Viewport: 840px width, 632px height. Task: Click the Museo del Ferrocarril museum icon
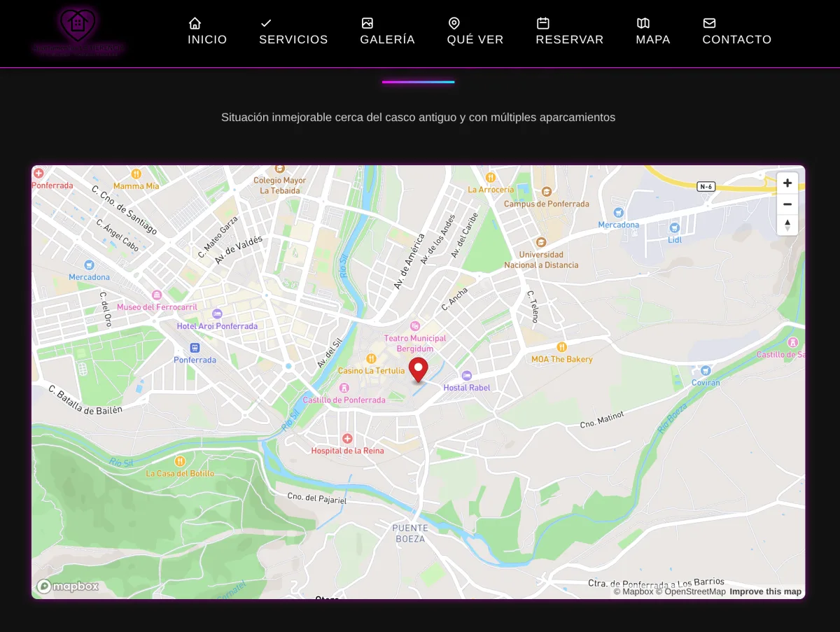[x=157, y=293]
